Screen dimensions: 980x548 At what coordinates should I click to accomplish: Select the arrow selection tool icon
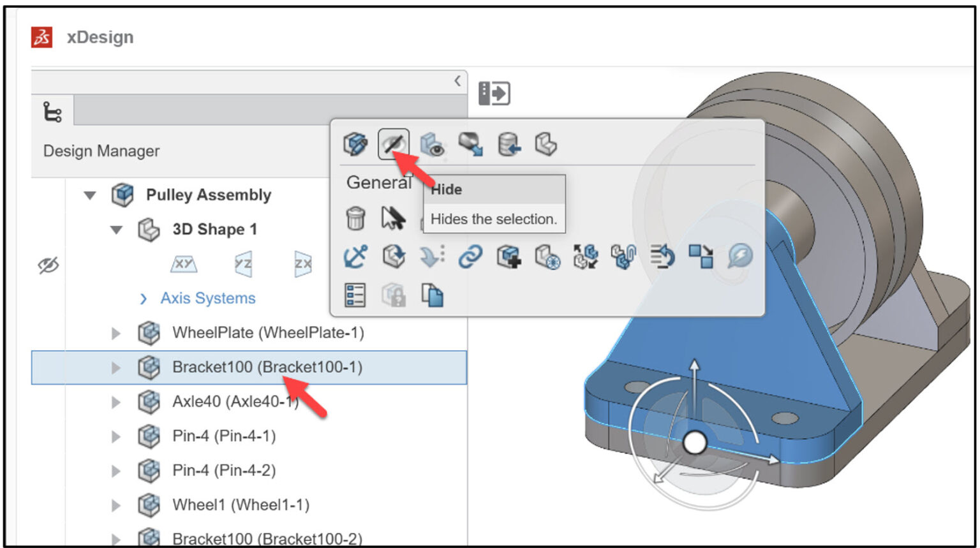coord(394,219)
